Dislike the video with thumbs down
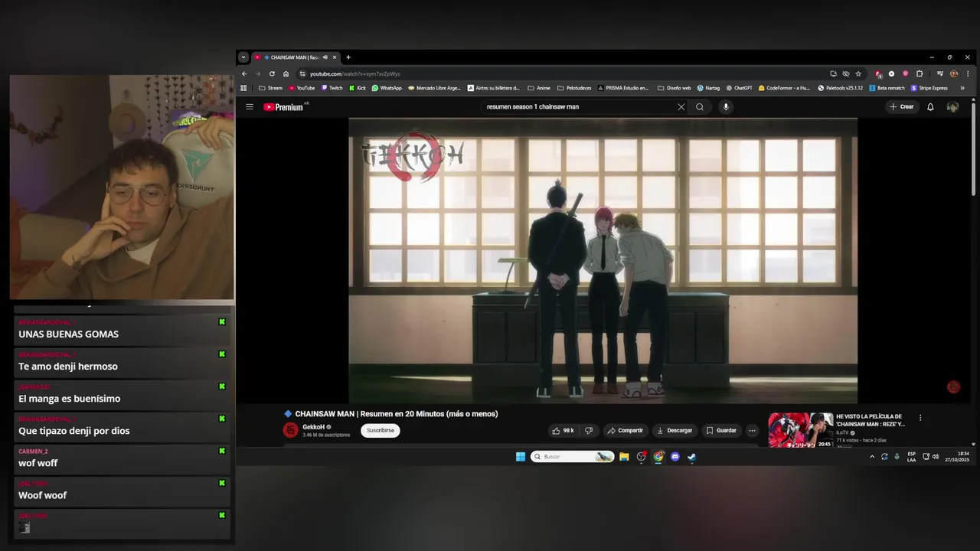Image resolution: width=980 pixels, height=551 pixels. [x=589, y=431]
